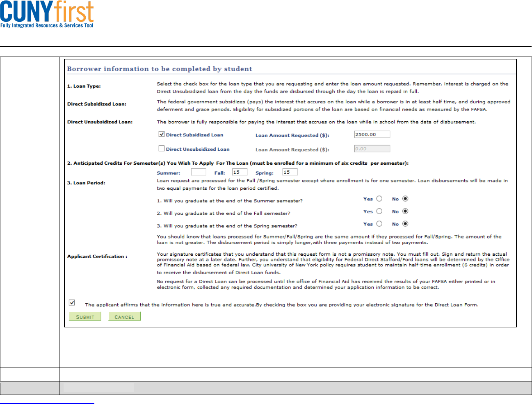Select Yes for graduating after Spring semester
Viewport: 532px width, 404px height.
379,224
